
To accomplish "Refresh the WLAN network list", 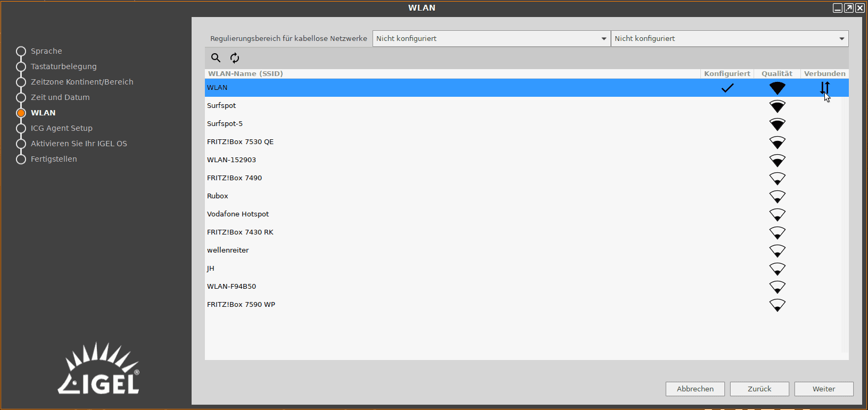I will 235,58.
